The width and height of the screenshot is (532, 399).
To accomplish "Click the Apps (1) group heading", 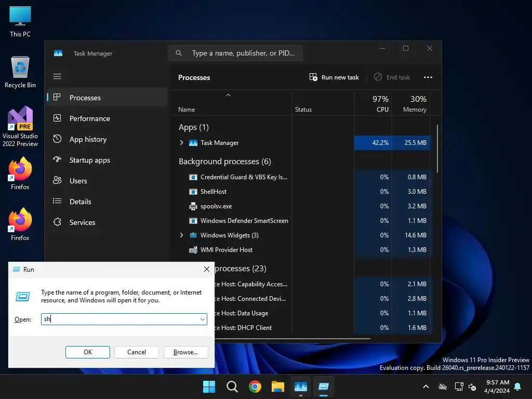I will coord(194,127).
